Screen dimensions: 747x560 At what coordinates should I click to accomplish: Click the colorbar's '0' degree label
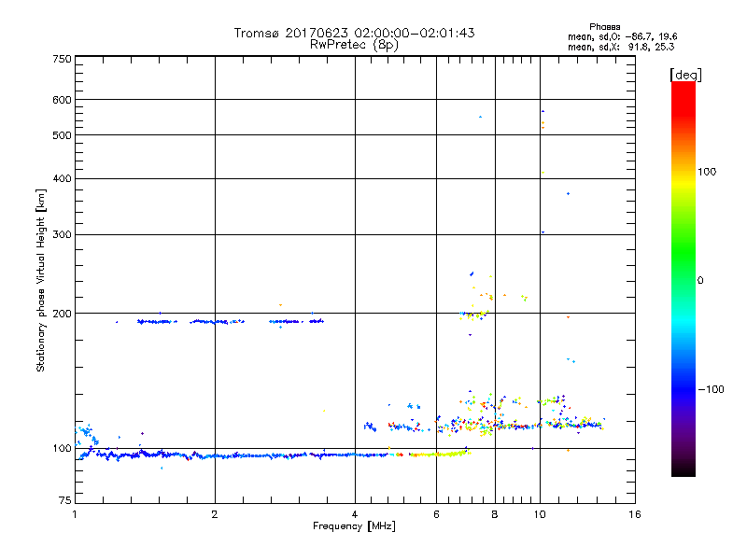point(700,280)
